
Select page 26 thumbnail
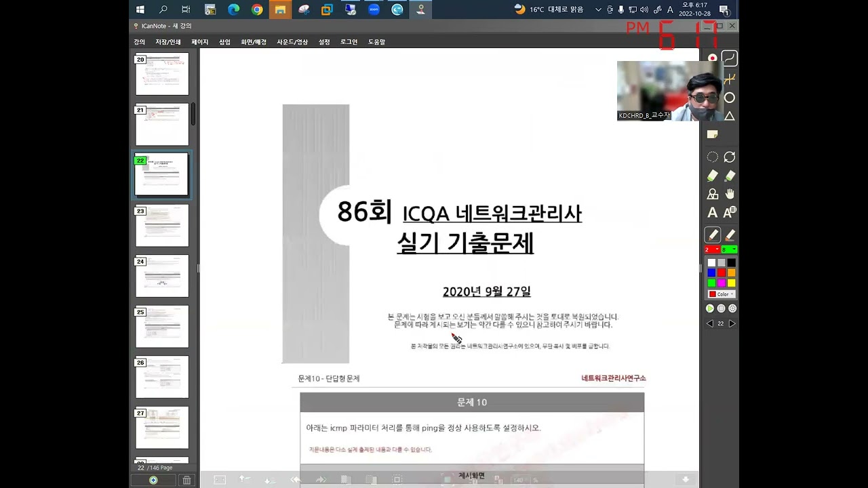(x=162, y=377)
